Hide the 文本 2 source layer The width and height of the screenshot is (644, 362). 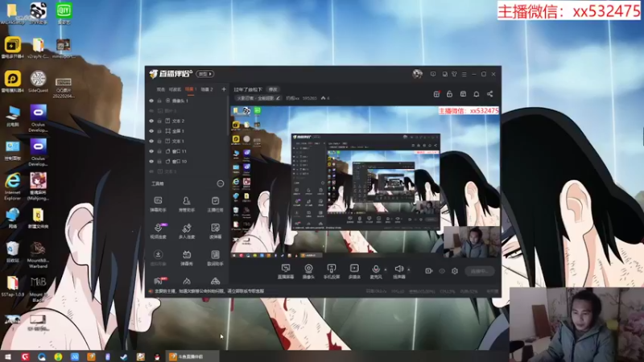point(151,121)
